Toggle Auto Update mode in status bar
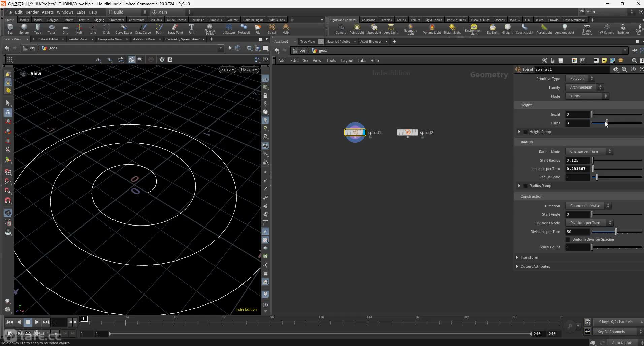Image resolution: width=644 pixels, height=346 pixels. pos(622,343)
